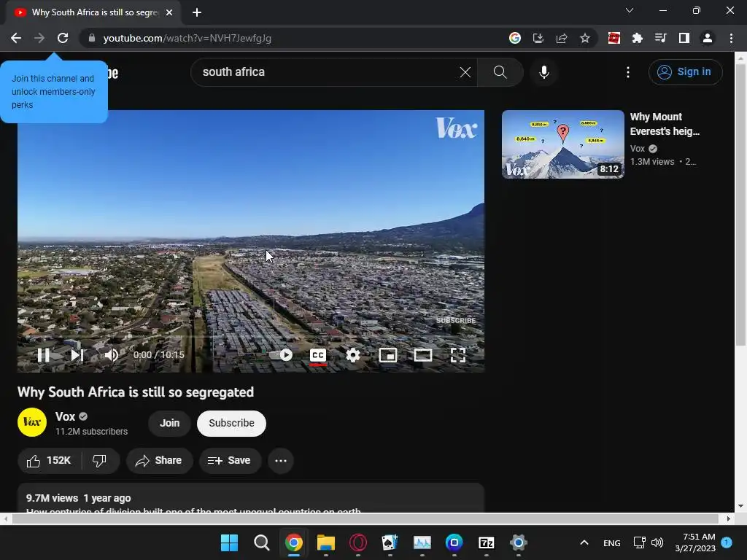Toggle Chrome side panel
Image resolution: width=747 pixels, height=560 pixels.
point(684,38)
